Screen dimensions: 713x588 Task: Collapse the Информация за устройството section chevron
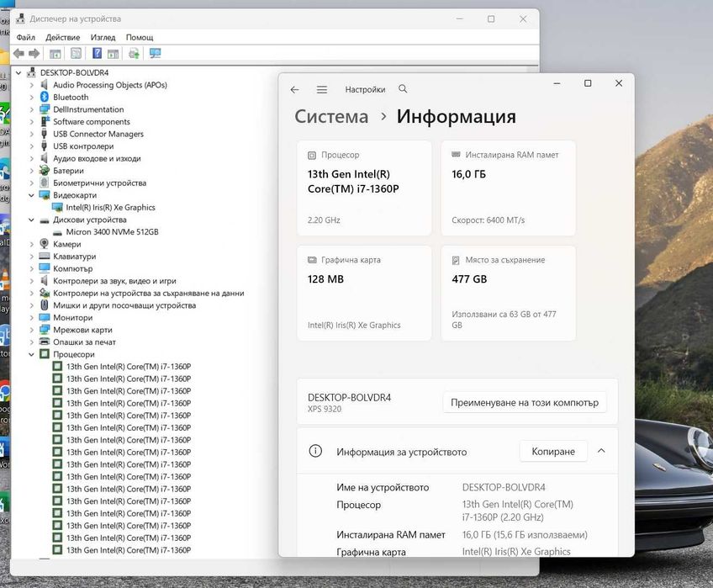[601, 451]
